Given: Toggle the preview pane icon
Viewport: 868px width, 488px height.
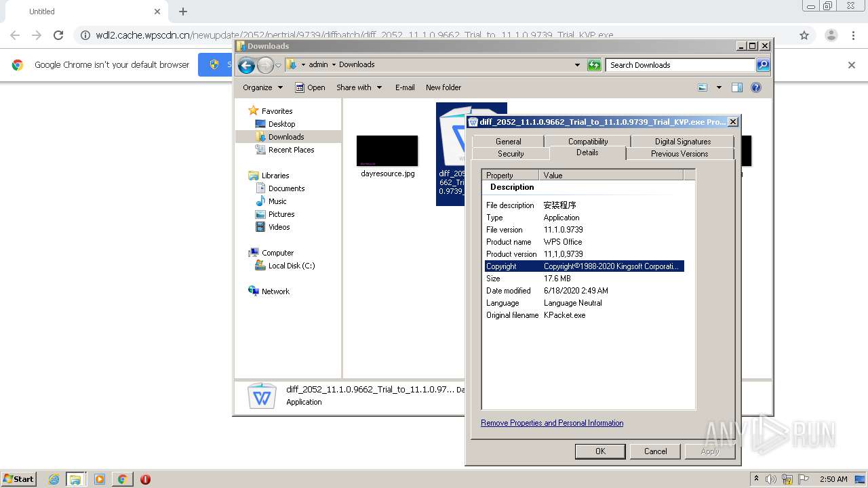Looking at the screenshot, I should coord(737,87).
